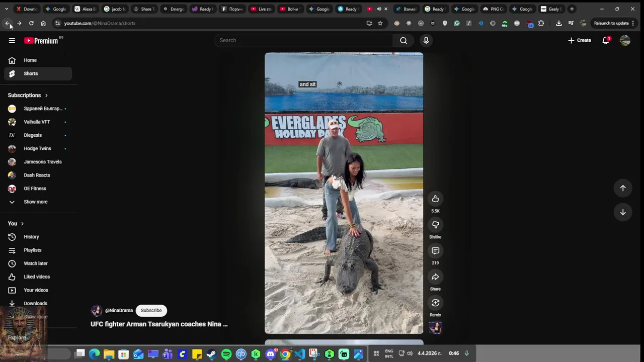
Task: Switch to the jacob f Google tab
Action: pos(114,9)
